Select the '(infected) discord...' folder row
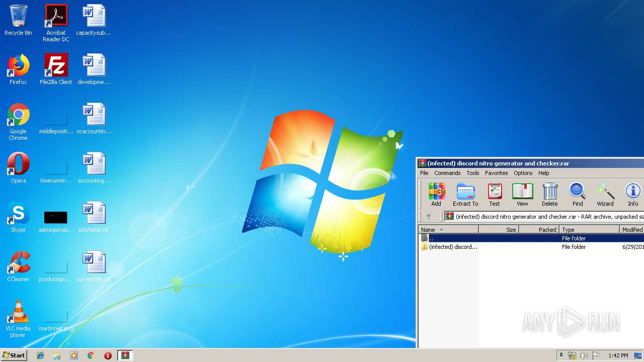Viewport: 644px width, 362px height. [531, 247]
